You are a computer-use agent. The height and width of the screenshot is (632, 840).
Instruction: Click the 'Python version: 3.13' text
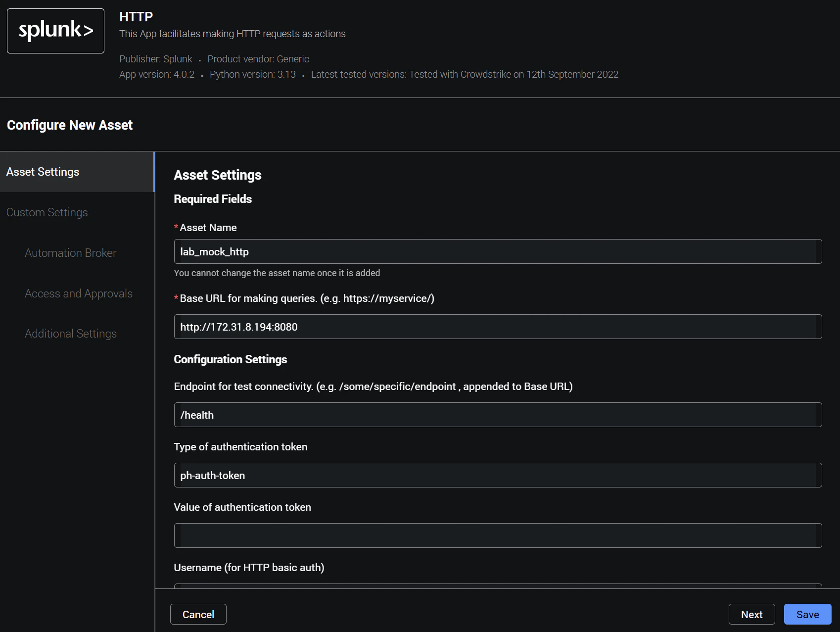tap(253, 74)
